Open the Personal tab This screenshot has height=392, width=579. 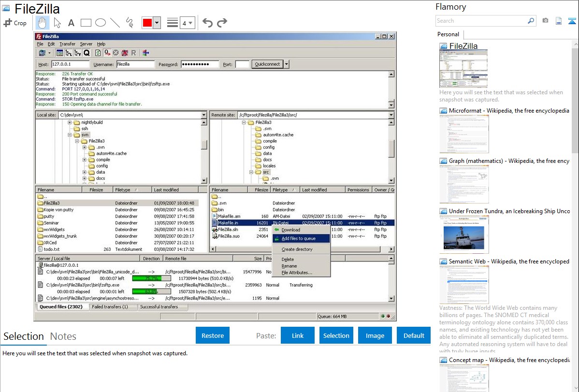tap(449, 34)
